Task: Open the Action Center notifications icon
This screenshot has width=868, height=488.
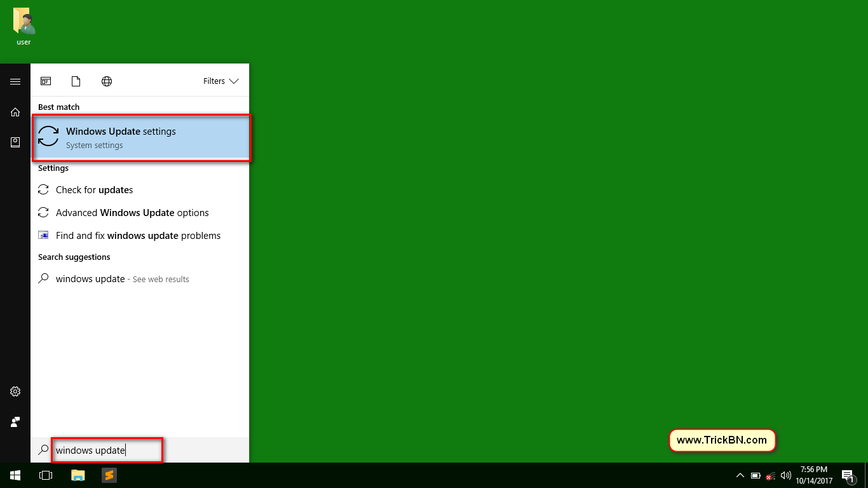Action: tap(847, 475)
